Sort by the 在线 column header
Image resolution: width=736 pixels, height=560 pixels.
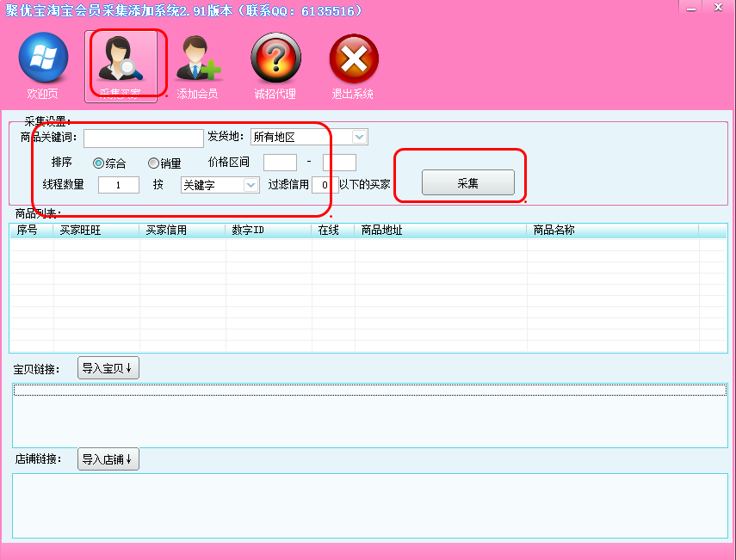[333, 231]
